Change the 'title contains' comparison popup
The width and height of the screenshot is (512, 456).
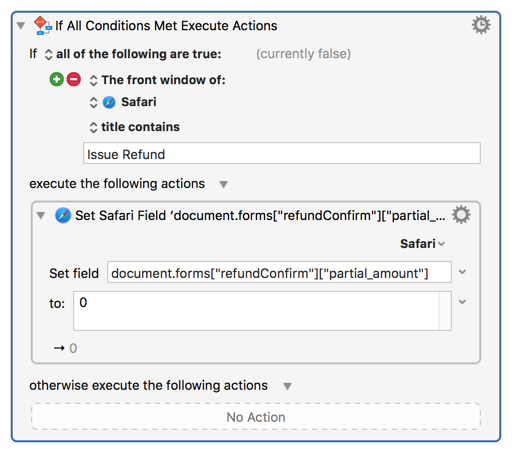coord(93,127)
